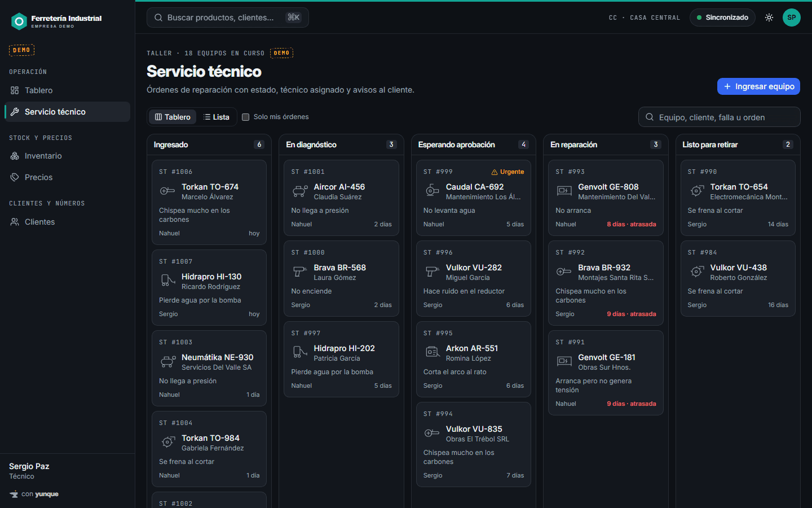Focus the 'Equipo, cliente, falla u orden' search field
The width and height of the screenshot is (812, 508).
[720, 117]
